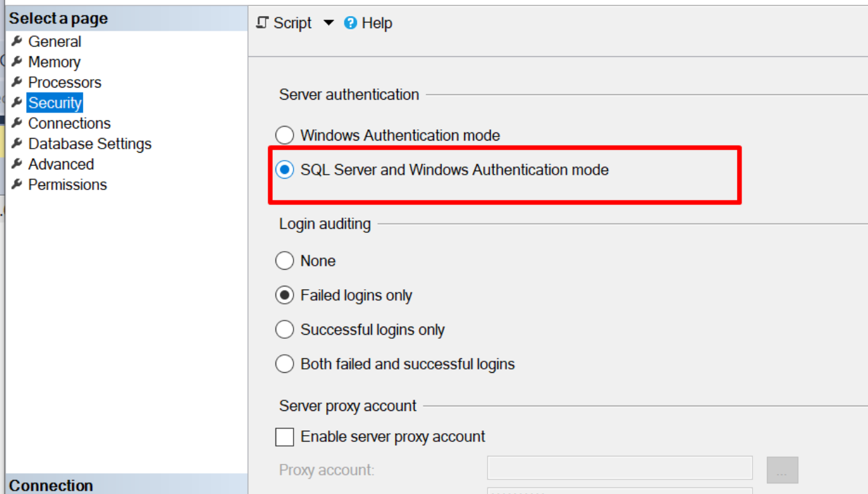Click the wrench icon beside Database Settings
The width and height of the screenshot is (868, 494).
pos(17,144)
